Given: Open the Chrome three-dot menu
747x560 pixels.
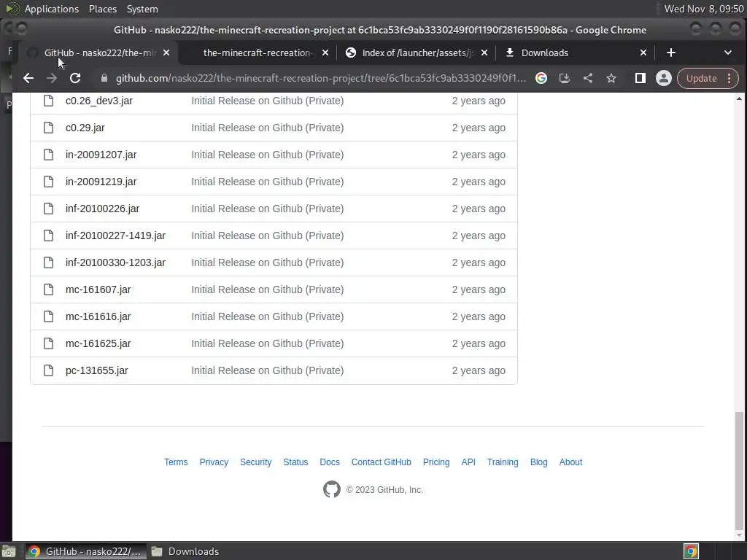Looking at the screenshot, I should (x=729, y=78).
